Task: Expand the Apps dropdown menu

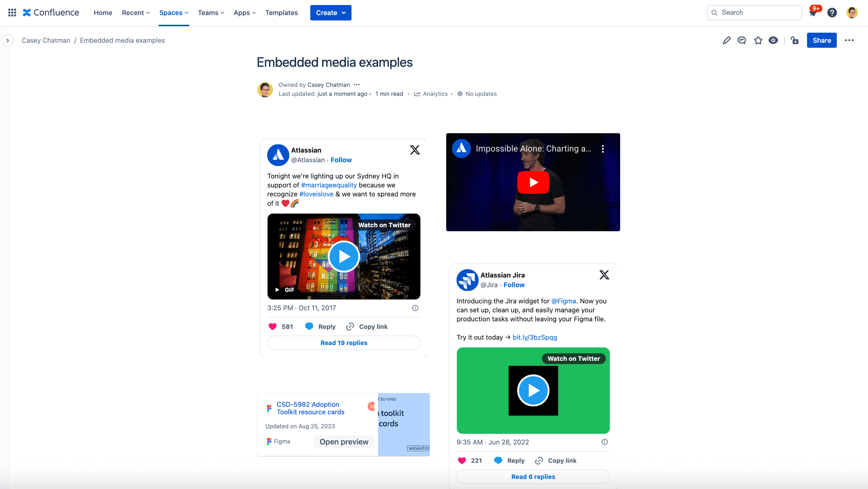Action: (243, 13)
